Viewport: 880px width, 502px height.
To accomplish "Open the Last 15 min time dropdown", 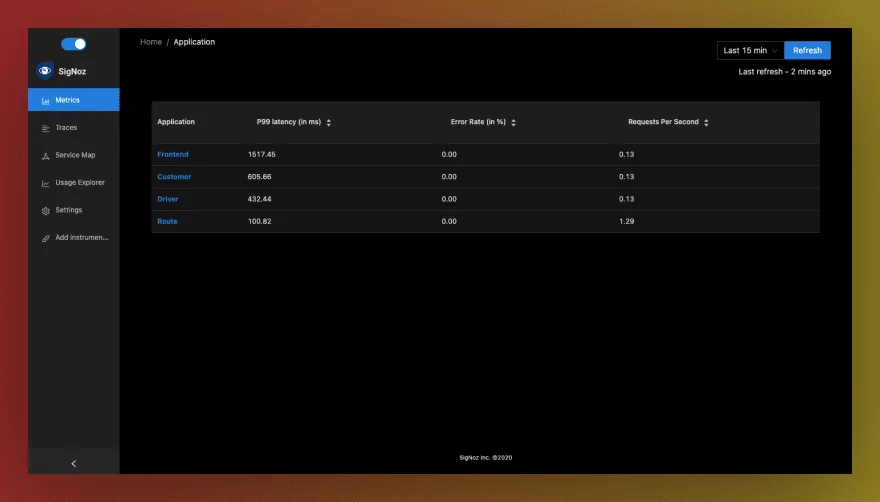I will 750,50.
